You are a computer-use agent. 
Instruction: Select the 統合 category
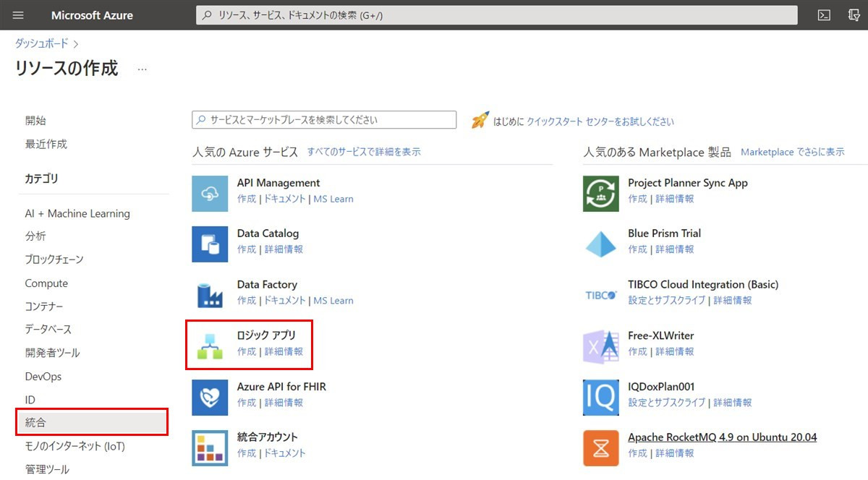coord(92,422)
